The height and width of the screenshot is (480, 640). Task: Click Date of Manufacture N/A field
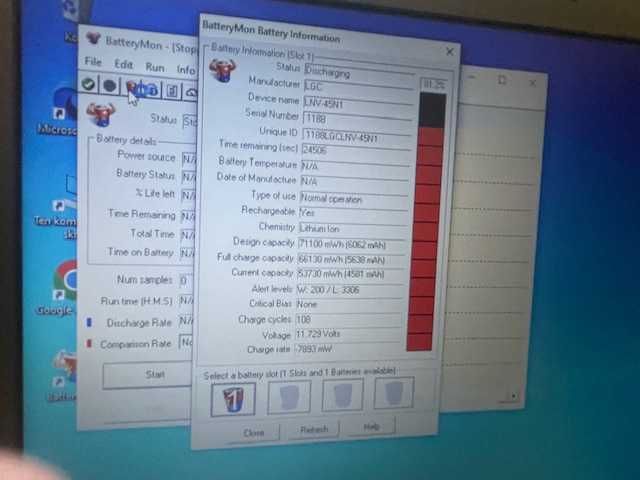coord(354,181)
